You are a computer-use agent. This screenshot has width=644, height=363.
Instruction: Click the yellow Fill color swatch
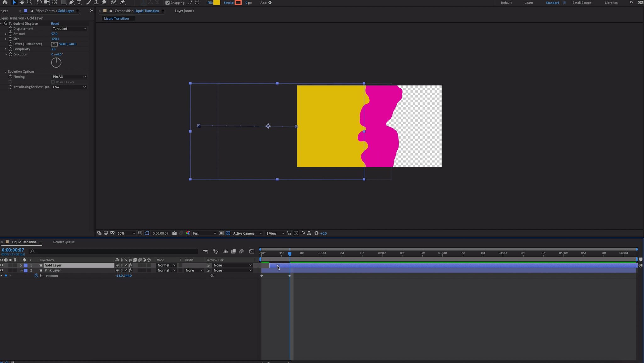pos(216,3)
